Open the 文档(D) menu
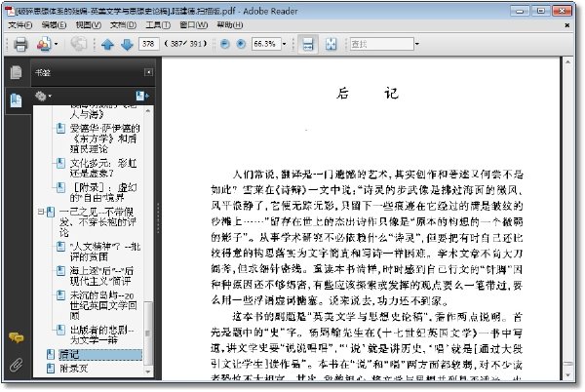This screenshot has height=392, width=585. click(123, 25)
